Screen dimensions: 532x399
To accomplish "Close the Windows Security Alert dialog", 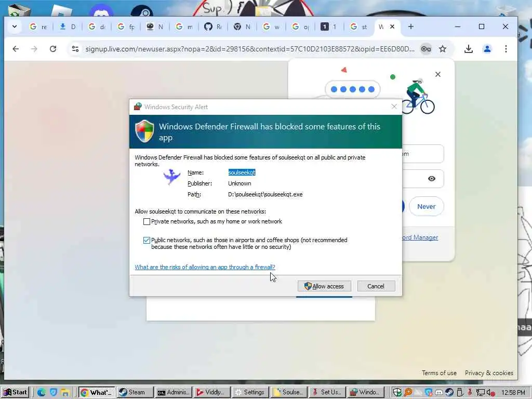I will [x=394, y=107].
